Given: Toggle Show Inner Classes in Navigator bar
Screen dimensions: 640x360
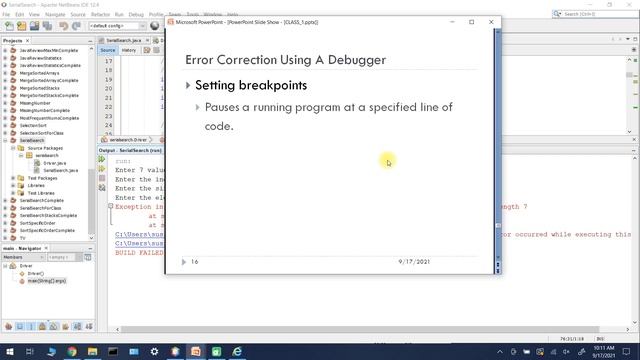Looking at the screenshot, I should pos(54,326).
